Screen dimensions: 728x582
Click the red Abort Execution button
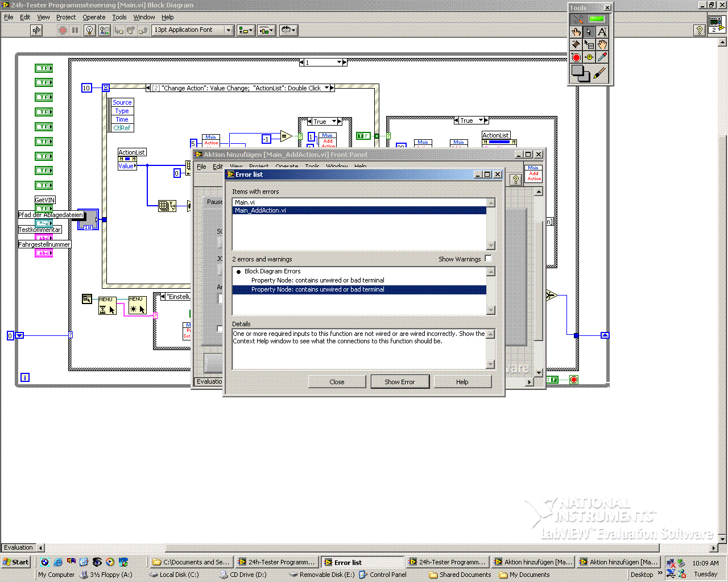[x=63, y=30]
